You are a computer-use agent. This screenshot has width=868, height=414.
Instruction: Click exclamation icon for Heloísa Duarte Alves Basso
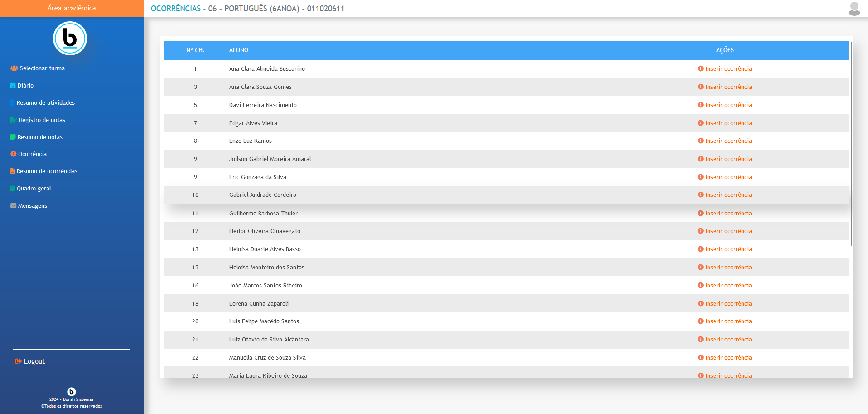coord(700,249)
